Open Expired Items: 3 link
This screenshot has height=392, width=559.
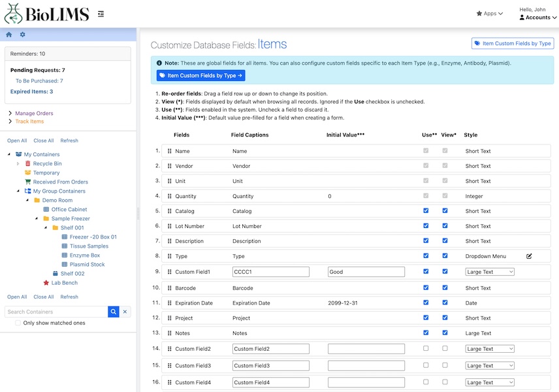(x=31, y=91)
